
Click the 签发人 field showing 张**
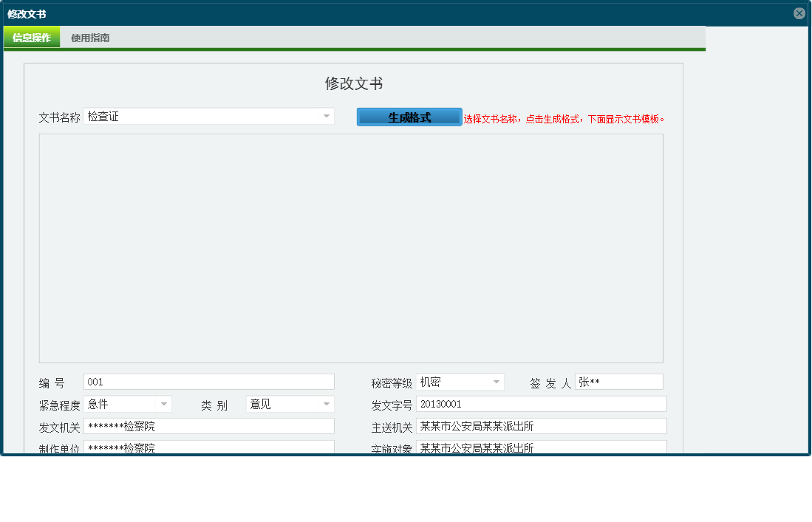[619, 381]
